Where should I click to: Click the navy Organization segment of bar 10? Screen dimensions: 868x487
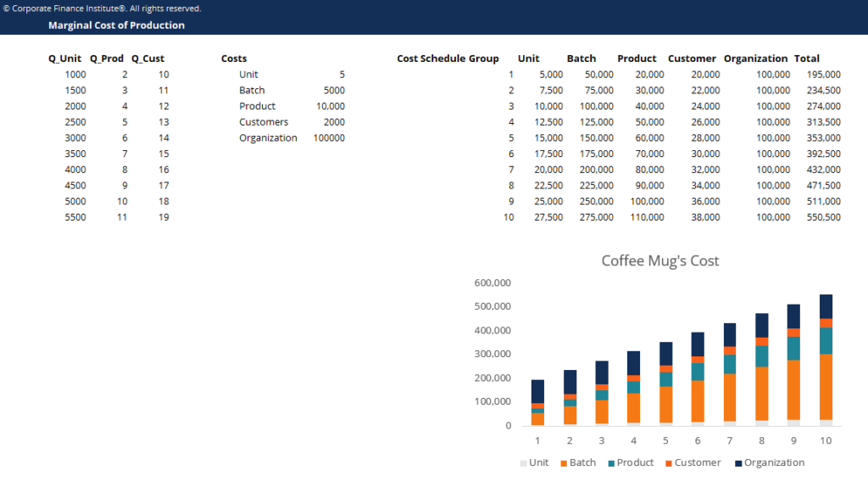826,306
